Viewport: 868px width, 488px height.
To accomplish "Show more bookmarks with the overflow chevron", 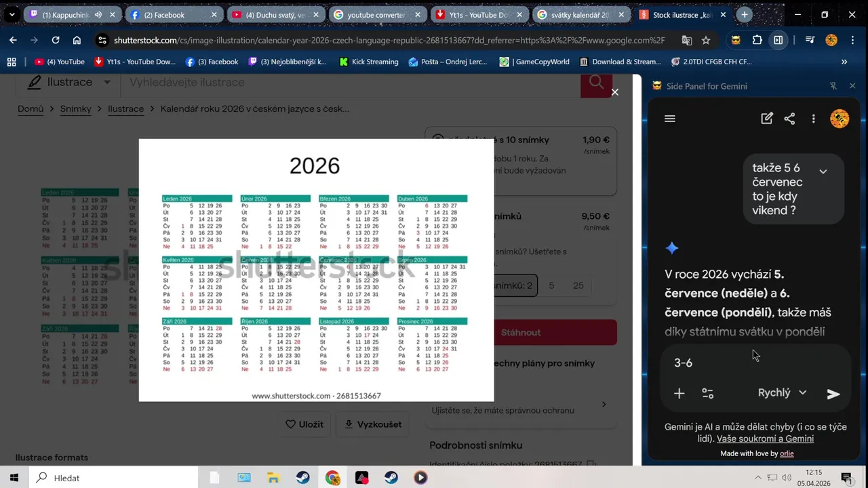I will pos(844,62).
